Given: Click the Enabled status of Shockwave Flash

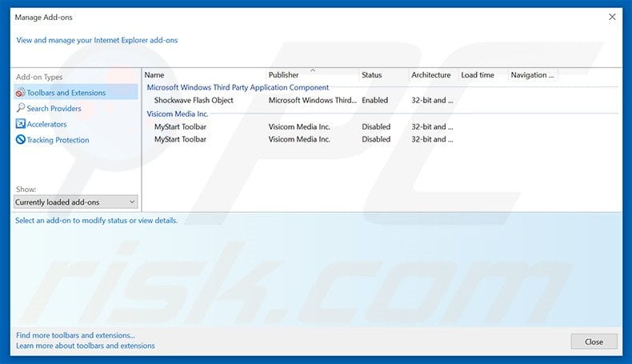Looking at the screenshot, I should point(374,100).
